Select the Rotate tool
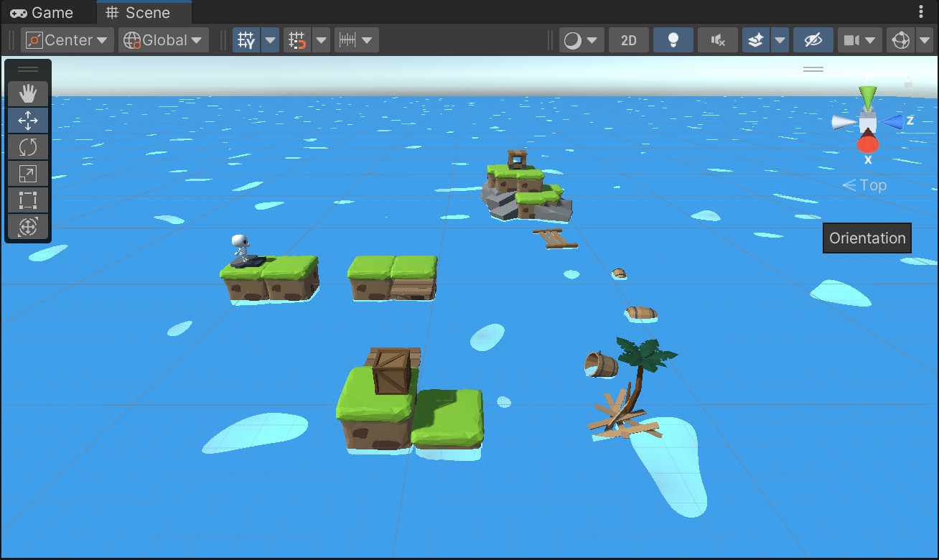This screenshot has width=939, height=560. pos(28,147)
